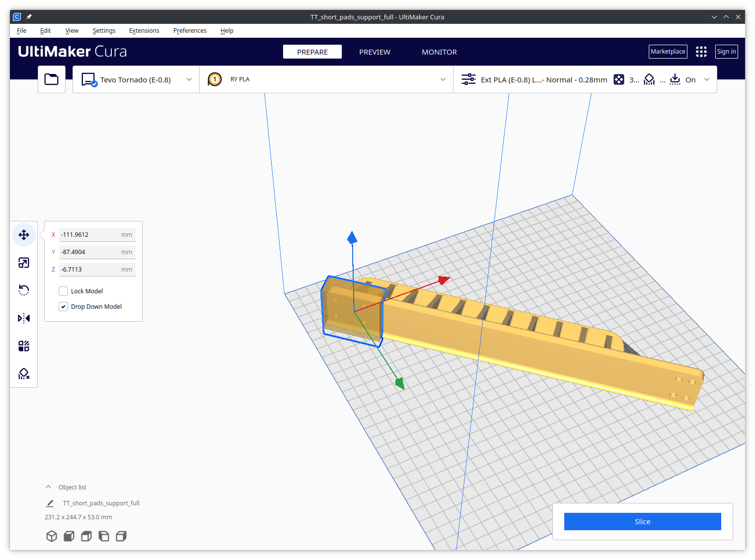Collapse the Object list panel

pyautogui.click(x=48, y=487)
